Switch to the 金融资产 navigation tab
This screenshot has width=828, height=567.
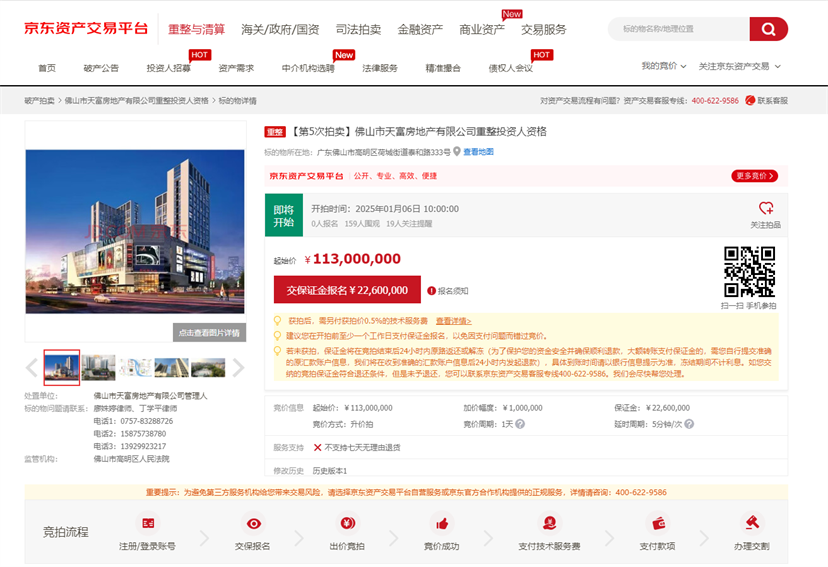click(420, 30)
